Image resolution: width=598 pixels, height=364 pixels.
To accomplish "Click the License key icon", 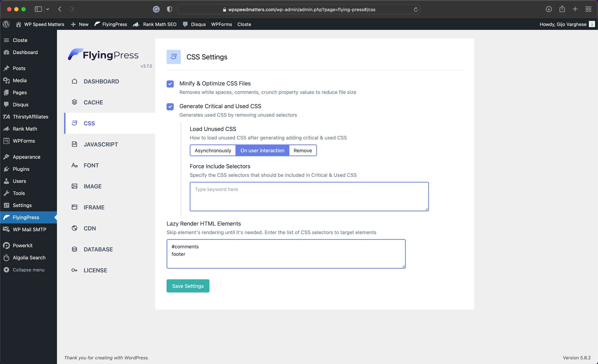I will [74, 270].
